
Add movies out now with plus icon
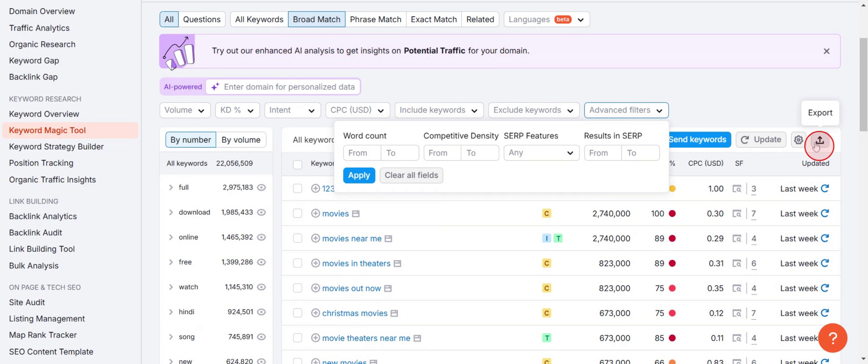[x=315, y=288]
